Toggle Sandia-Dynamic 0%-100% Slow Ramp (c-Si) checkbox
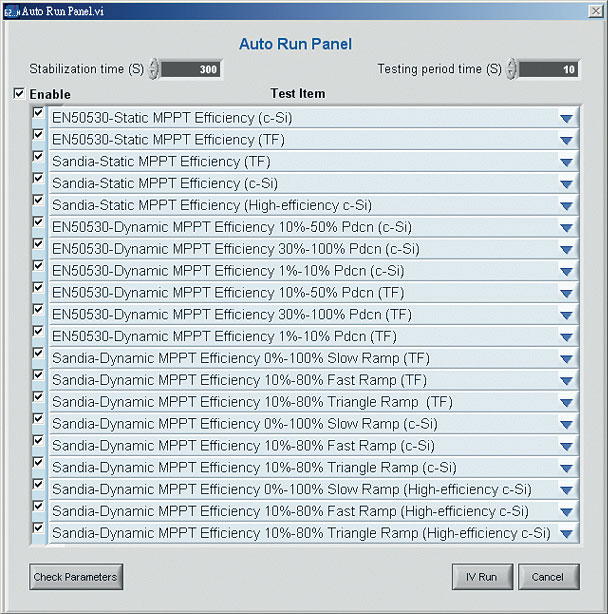This screenshot has height=614, width=608. click(x=38, y=419)
